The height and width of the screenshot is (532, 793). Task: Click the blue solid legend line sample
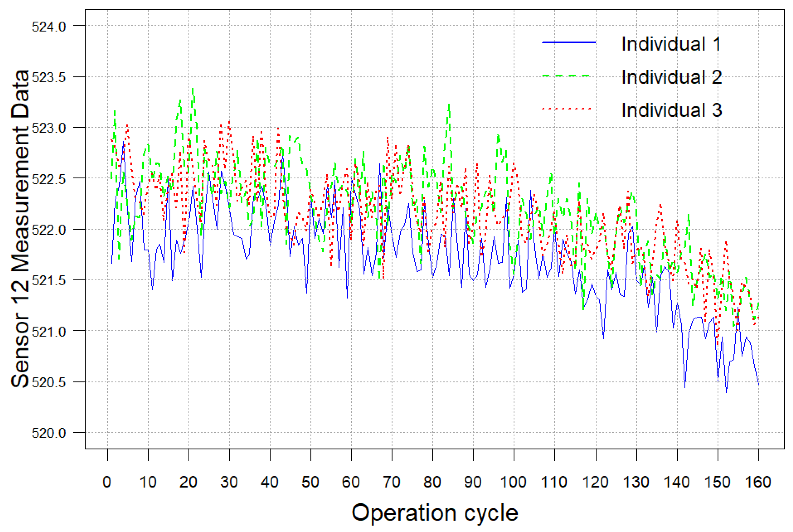pos(569,43)
